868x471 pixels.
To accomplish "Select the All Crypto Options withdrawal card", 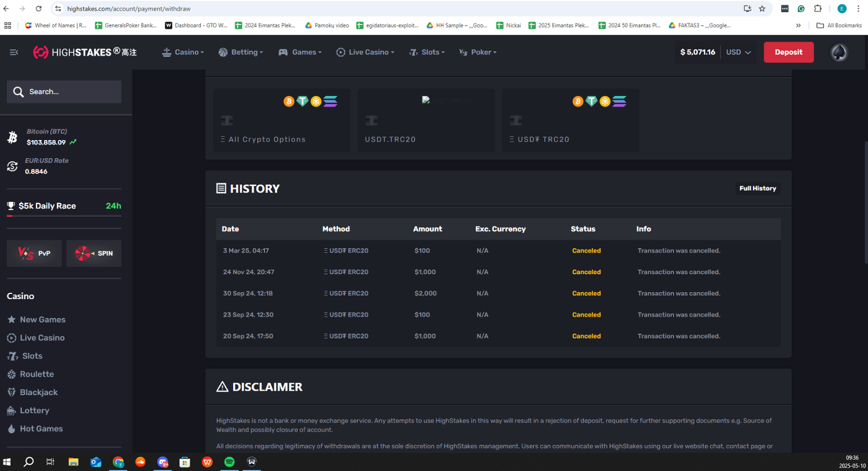I will point(281,120).
